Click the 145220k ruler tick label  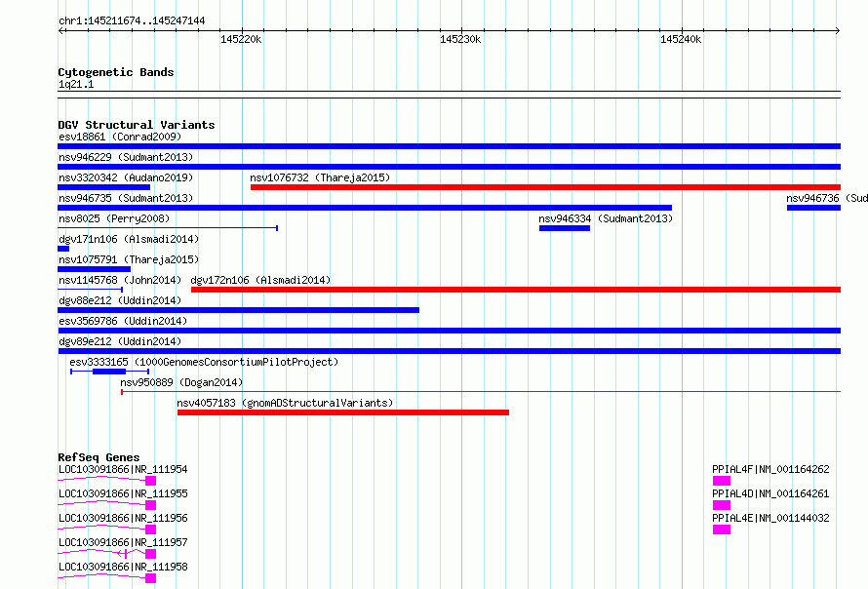[241, 39]
